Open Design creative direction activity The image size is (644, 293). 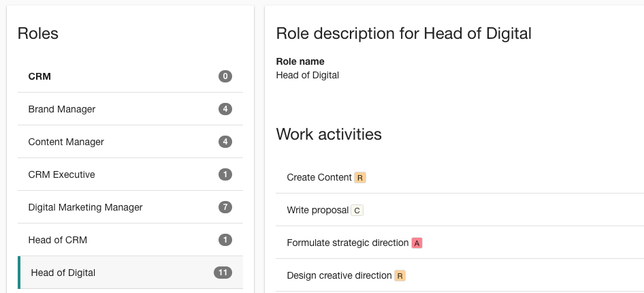460,275
